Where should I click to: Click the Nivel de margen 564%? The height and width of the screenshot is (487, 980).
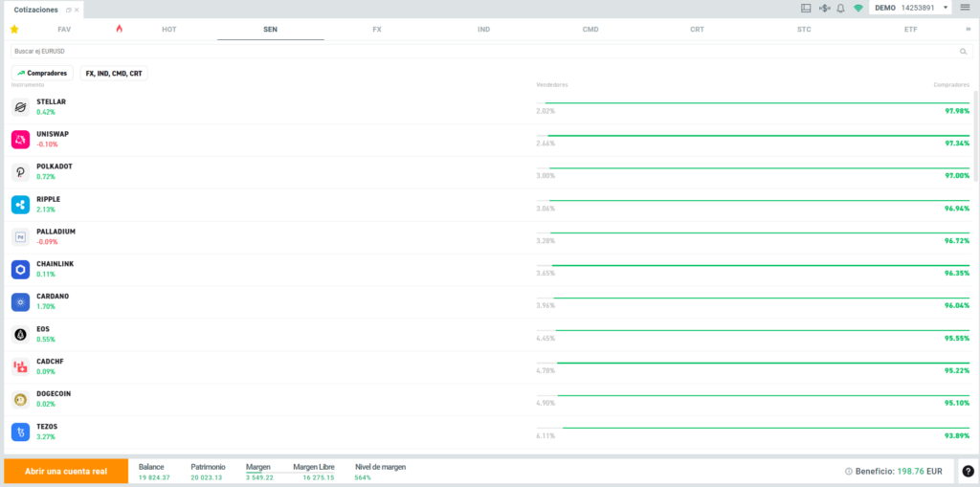click(x=363, y=477)
